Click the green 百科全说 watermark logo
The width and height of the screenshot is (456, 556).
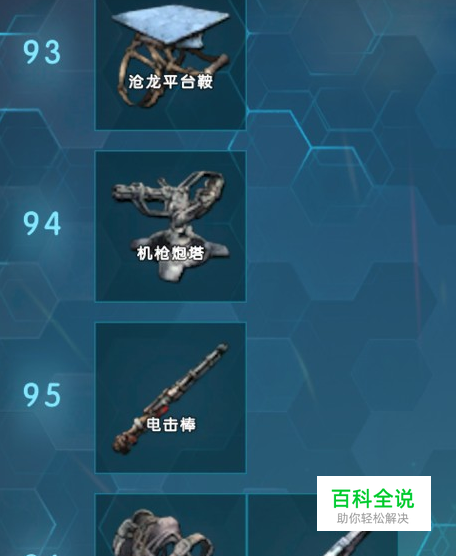tap(373, 499)
